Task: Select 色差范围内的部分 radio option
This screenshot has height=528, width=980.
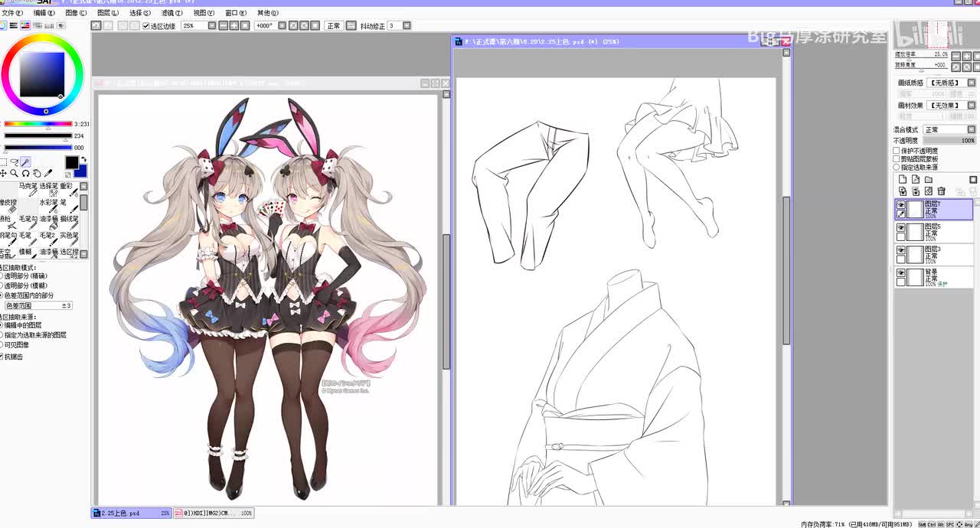Action: coord(2,295)
